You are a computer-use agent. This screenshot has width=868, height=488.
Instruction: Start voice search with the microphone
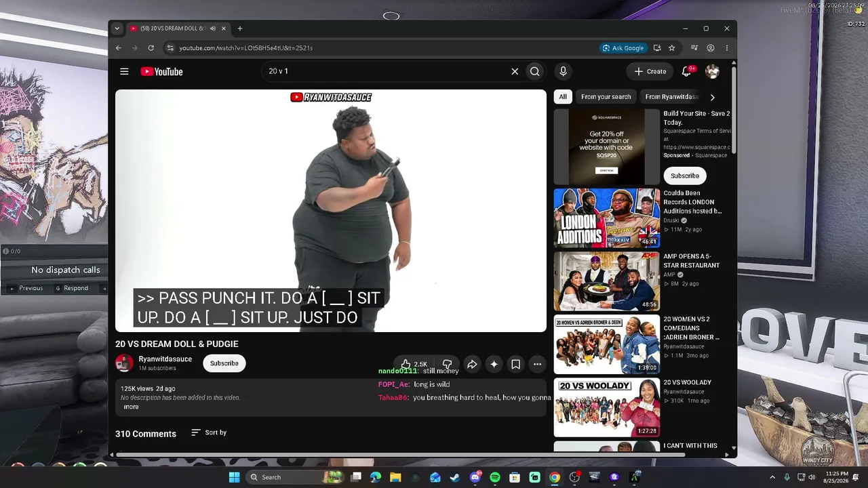(x=563, y=71)
